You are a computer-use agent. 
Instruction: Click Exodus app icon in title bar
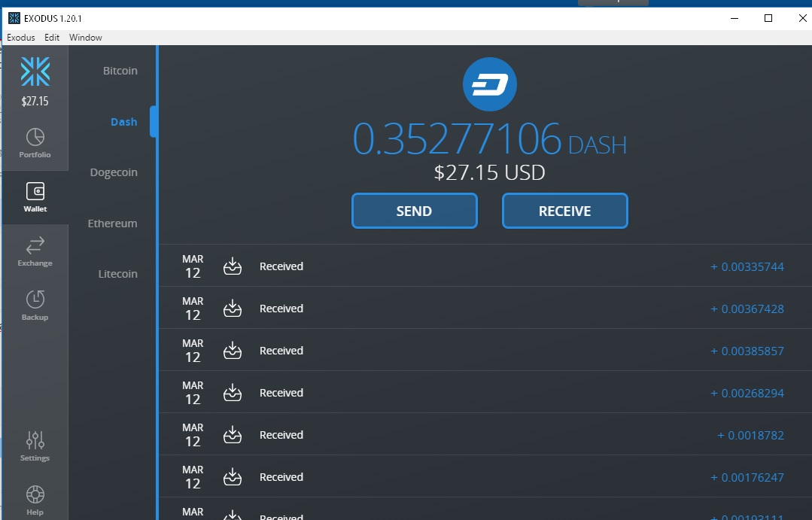pyautogui.click(x=14, y=18)
